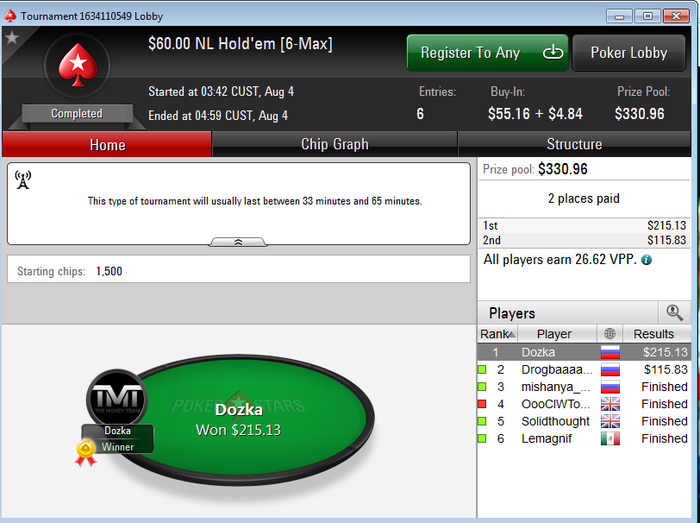Select Drogbaaaa player row in list
This screenshot has height=523, width=700.
[x=584, y=369]
